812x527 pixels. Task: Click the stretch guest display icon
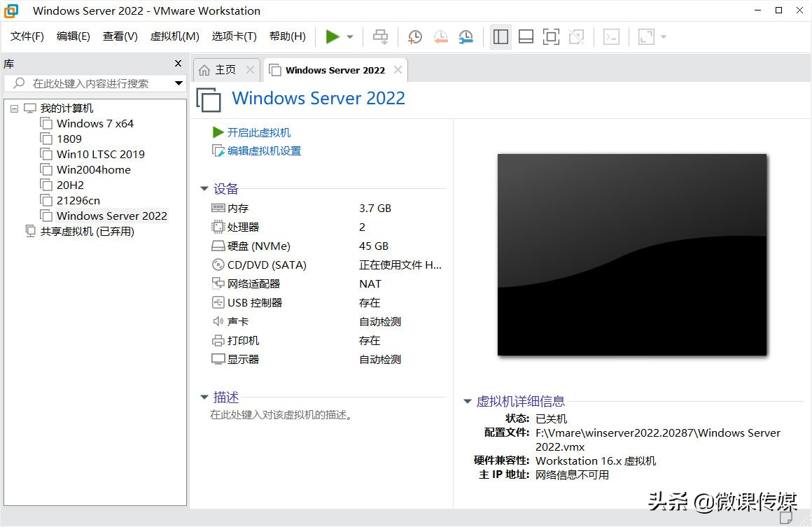point(646,37)
